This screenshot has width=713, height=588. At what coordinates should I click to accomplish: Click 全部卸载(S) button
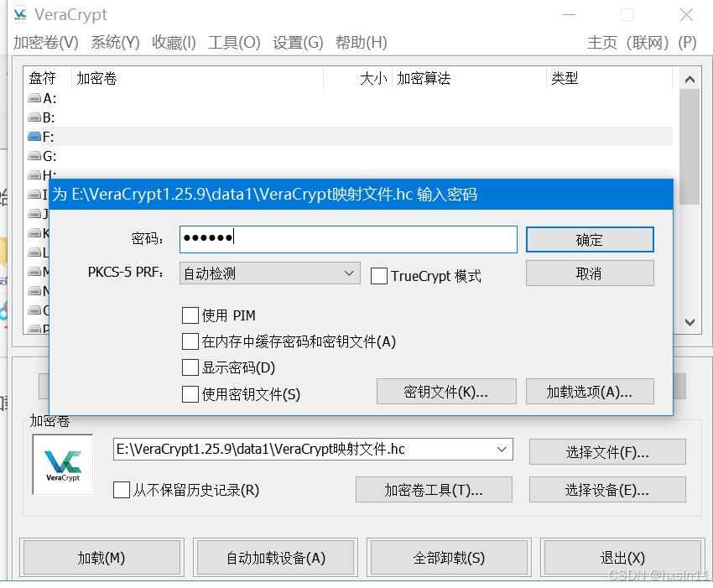[449, 558]
